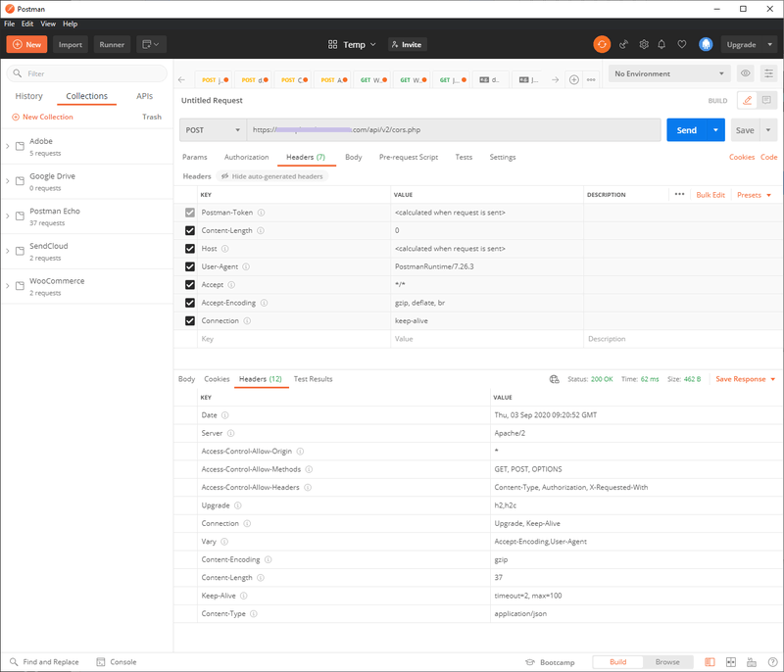Open the Console

[x=117, y=662]
